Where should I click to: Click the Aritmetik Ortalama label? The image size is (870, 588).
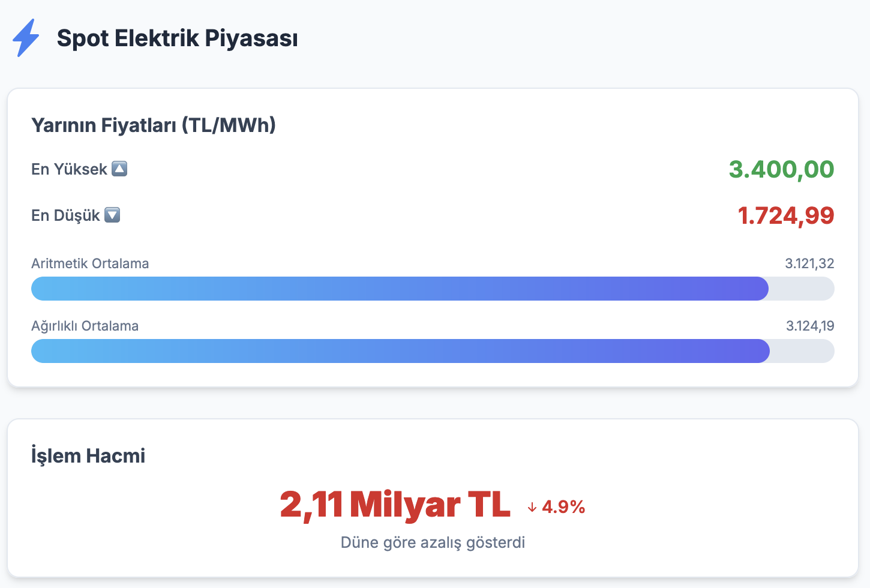click(90, 263)
